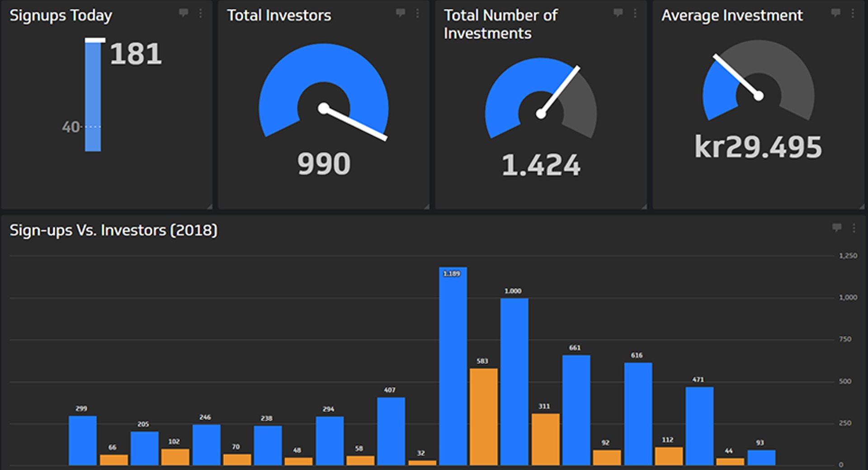Screen dimensions: 868x470
Task: Click the Sign-ups Vs. Investors (2018) title
Action: 113,230
